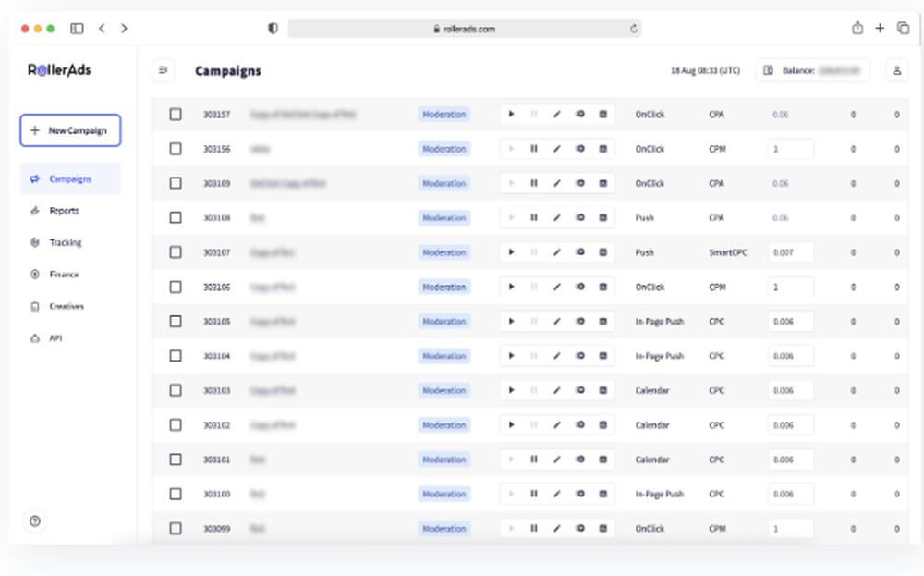Toggle the browser sidebar icon
Viewport: 924px width, 576px height.
76,29
